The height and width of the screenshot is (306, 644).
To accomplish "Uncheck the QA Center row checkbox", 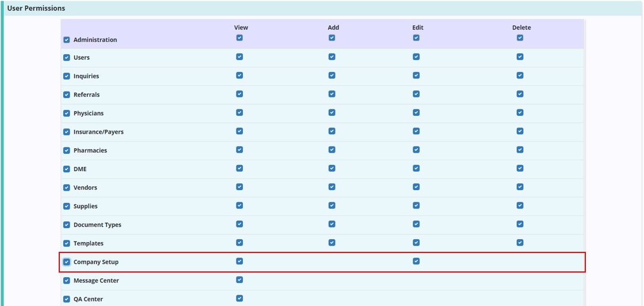I will coord(67,300).
